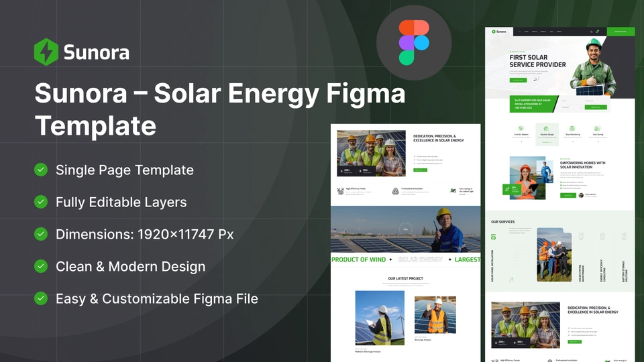Click the green button at the mockup header's right
This screenshot has width=644, height=362.
coord(621,32)
